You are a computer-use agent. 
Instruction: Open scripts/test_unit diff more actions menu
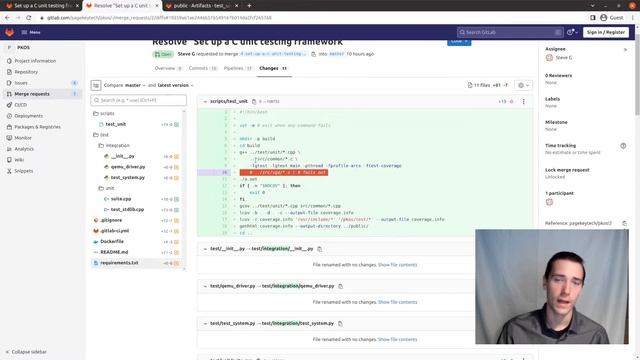(x=524, y=102)
